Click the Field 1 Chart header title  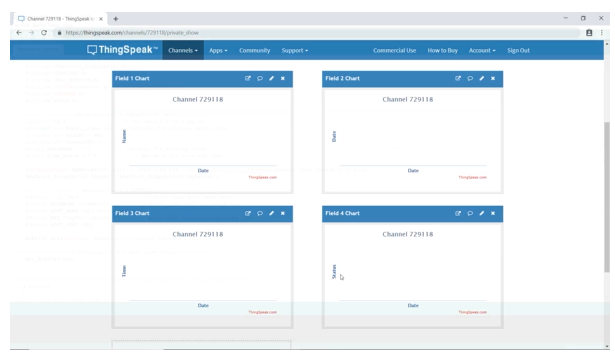click(132, 78)
